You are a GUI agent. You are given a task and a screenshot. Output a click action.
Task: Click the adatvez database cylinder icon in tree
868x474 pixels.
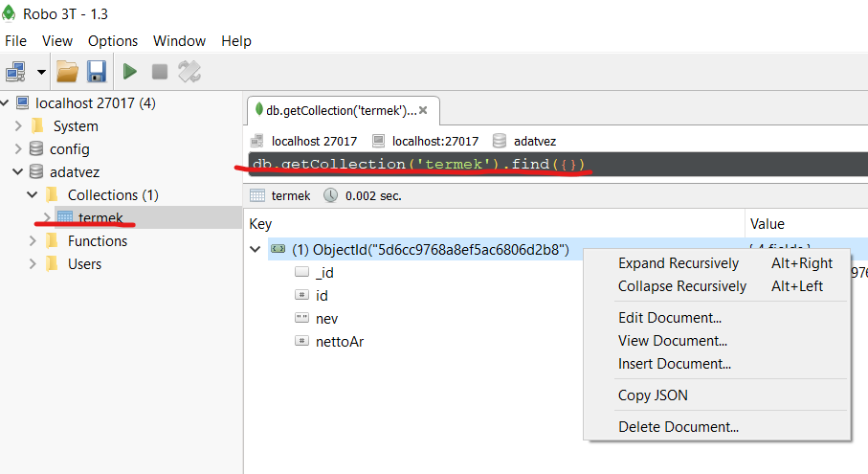36,171
